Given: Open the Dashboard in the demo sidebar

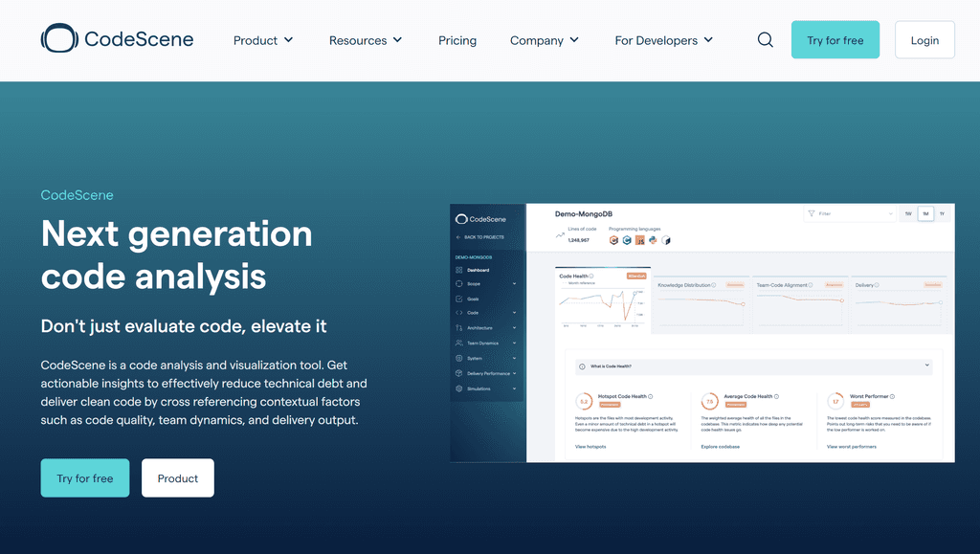Looking at the screenshot, I should pyautogui.click(x=479, y=271).
